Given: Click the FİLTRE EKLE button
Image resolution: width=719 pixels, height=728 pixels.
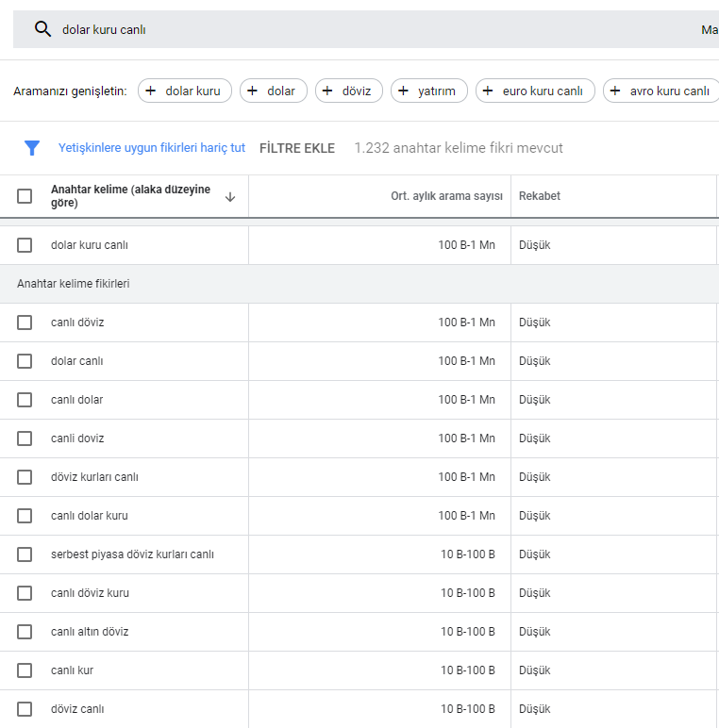Looking at the screenshot, I should [x=297, y=148].
